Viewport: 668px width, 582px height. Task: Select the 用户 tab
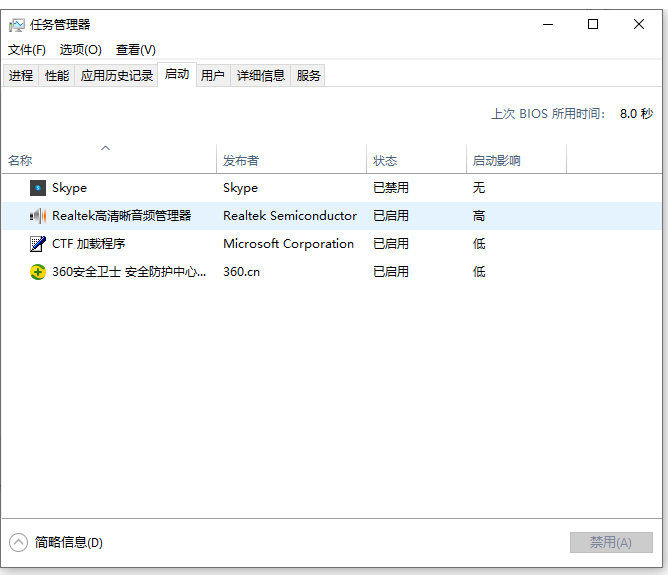(213, 76)
